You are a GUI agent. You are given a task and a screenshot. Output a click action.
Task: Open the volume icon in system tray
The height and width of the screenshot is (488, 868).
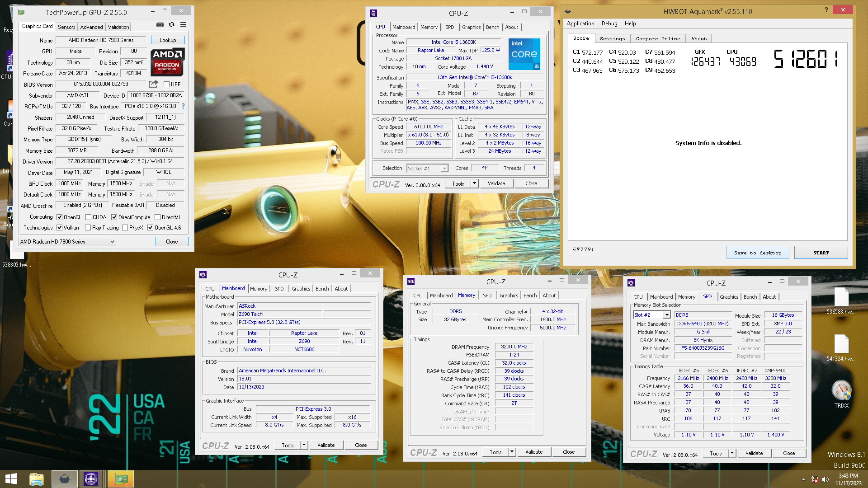826,479
